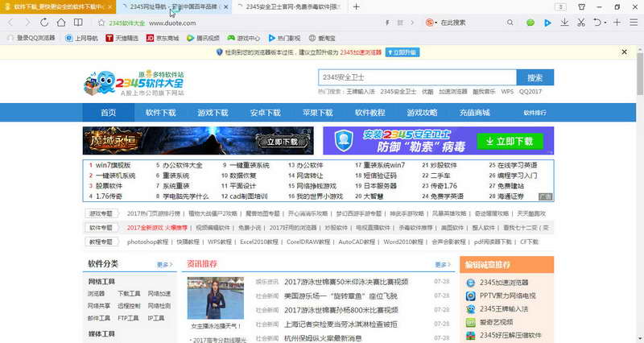
Task: Open 2345加速浏览器 in the recommended list
Action: [x=504, y=283]
